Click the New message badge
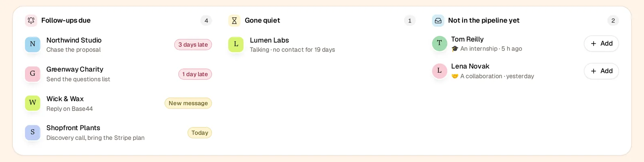Screen dimensions: 644x162 pos(188,103)
